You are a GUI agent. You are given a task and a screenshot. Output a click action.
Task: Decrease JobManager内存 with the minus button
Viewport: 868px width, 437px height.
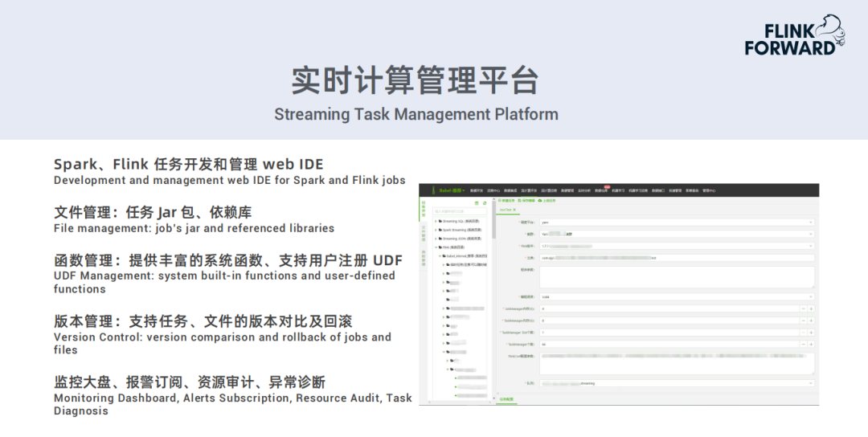[803, 308]
